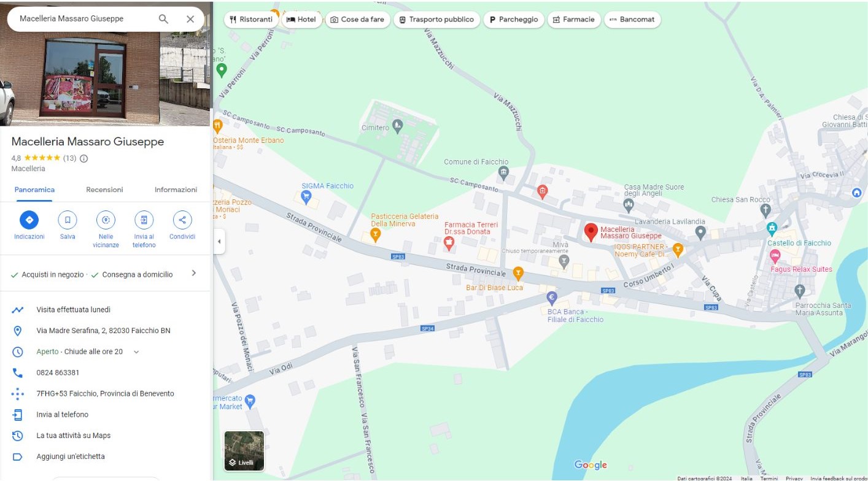
Task: Click the Nelle vicinanze icon
Action: (106, 220)
